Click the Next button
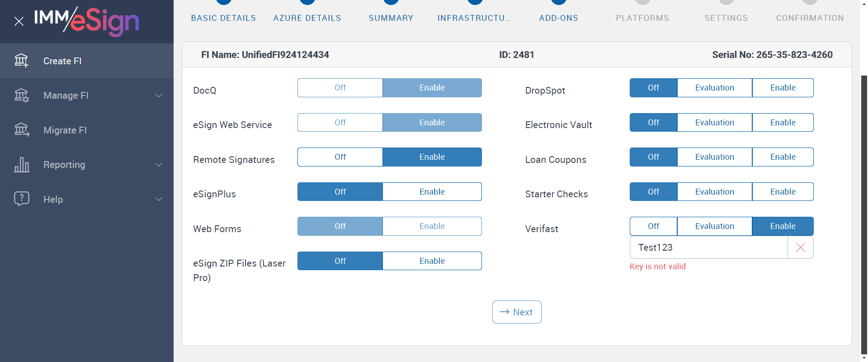The height and width of the screenshot is (362, 868). point(517,312)
